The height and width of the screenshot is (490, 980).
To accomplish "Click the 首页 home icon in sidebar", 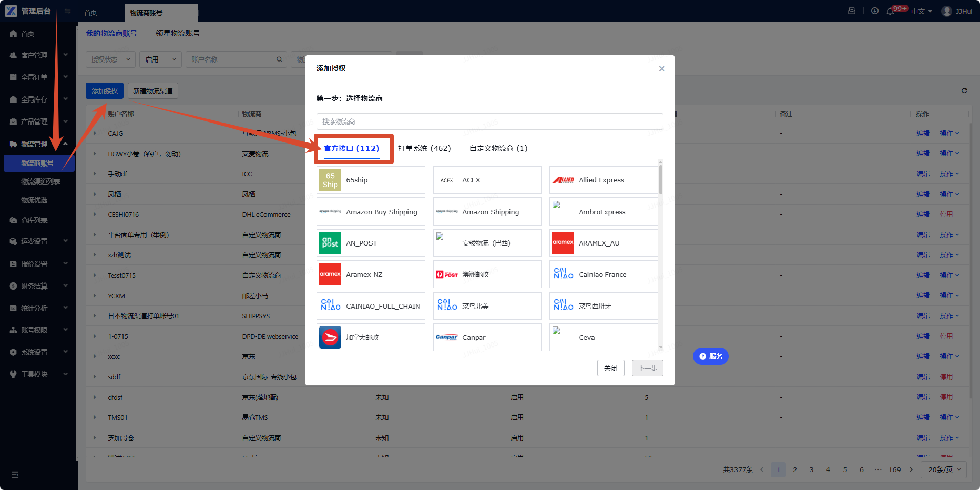I will [13, 34].
